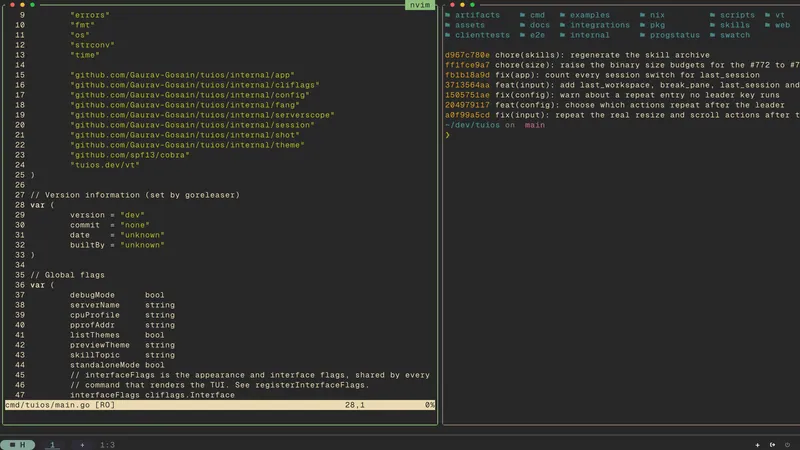Viewport: 800px width, 450px height.
Task: Click the shell prompt in the right terminal
Action: (x=447, y=135)
